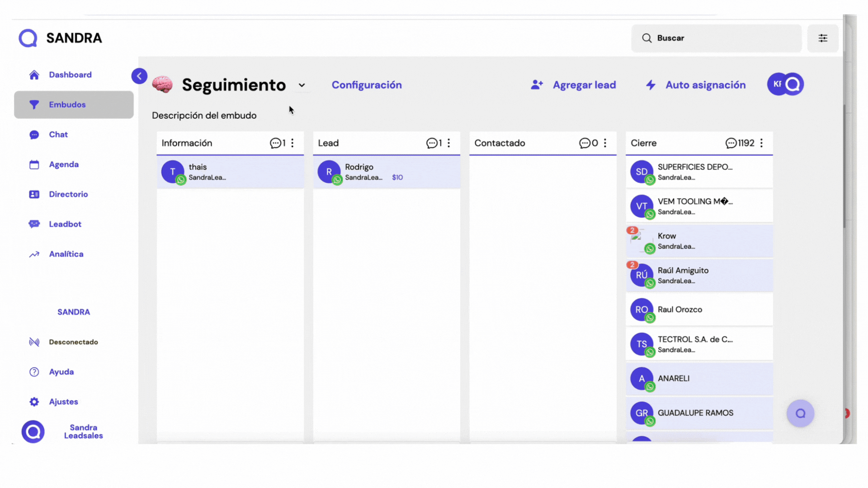This screenshot has width=868, height=488.
Task: Open the Agenda calendar icon
Action: pyautogui.click(x=34, y=164)
